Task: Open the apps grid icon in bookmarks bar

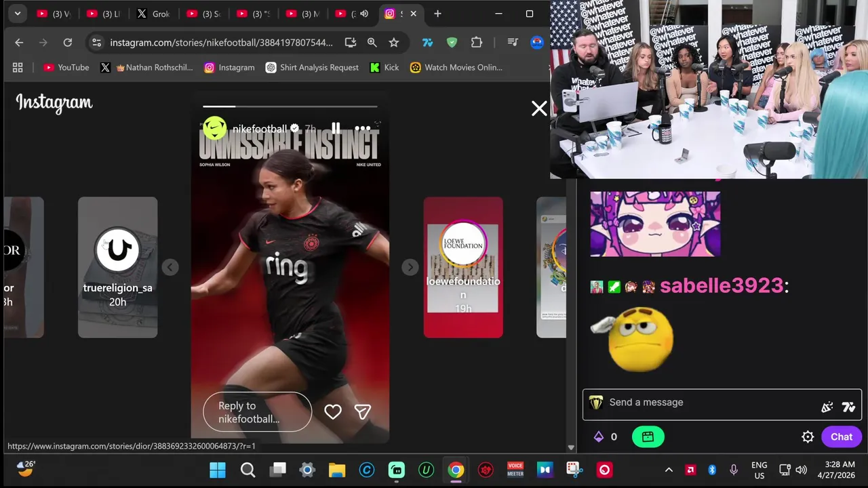Action: coord(18,67)
